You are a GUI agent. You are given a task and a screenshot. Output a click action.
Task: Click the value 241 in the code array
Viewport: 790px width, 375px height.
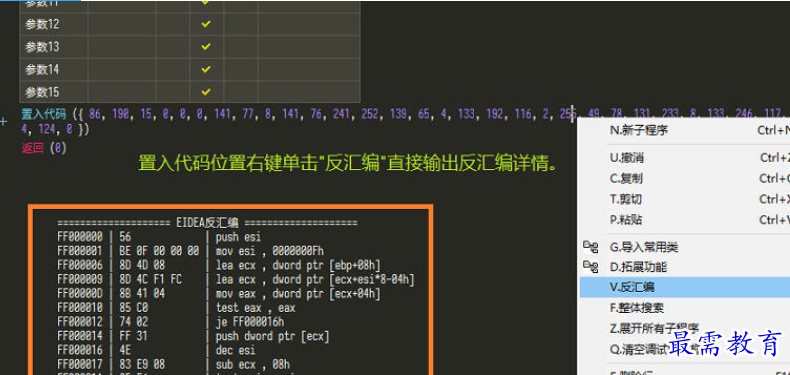(341, 114)
